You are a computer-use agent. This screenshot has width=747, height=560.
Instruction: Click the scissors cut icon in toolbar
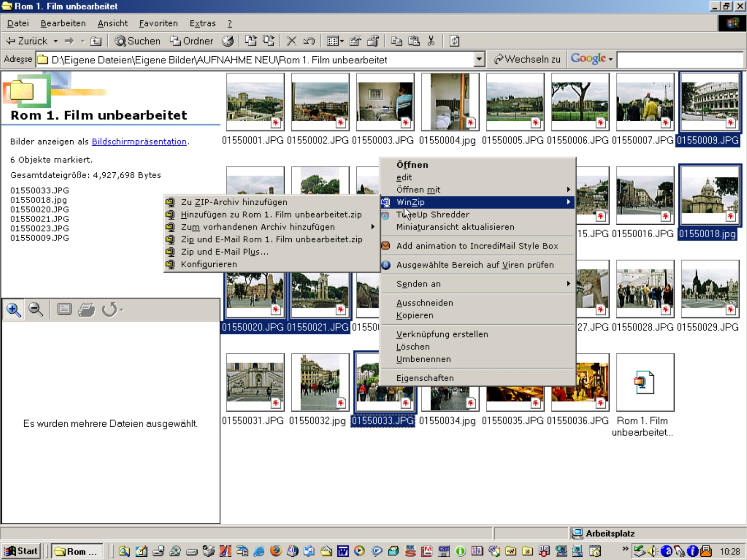coord(431,41)
